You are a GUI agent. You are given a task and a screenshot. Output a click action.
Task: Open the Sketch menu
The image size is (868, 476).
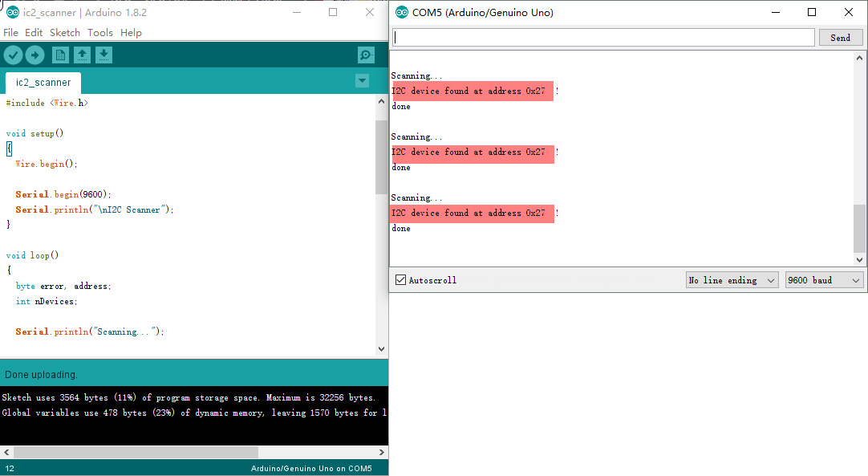point(65,33)
